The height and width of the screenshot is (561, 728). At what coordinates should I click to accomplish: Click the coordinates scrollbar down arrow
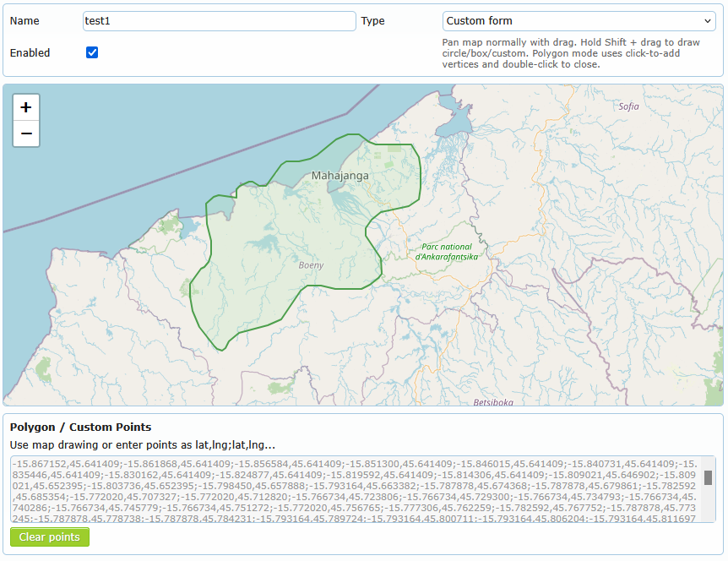(709, 516)
